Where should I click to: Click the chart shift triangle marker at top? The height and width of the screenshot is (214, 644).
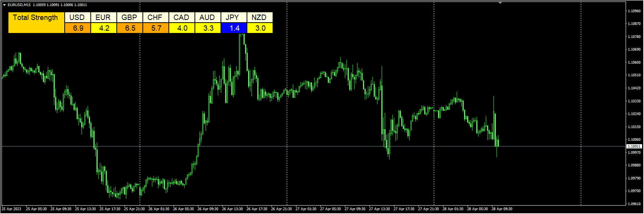pos(500,3)
